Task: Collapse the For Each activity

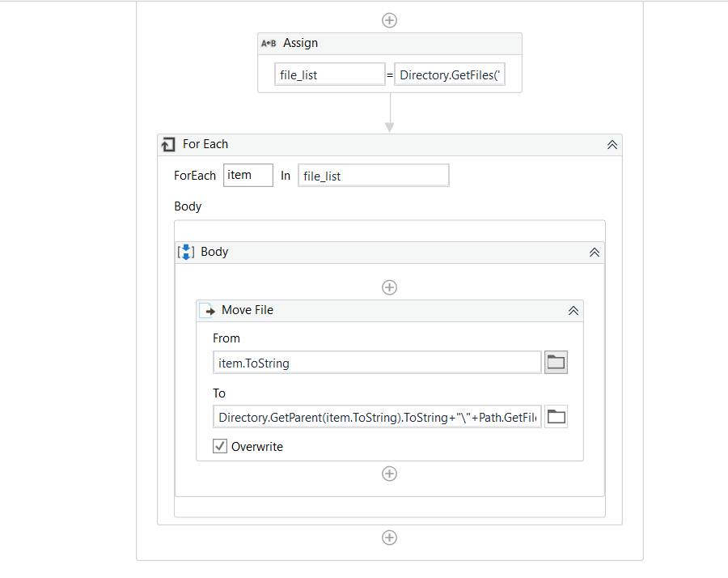Action: click(x=612, y=145)
